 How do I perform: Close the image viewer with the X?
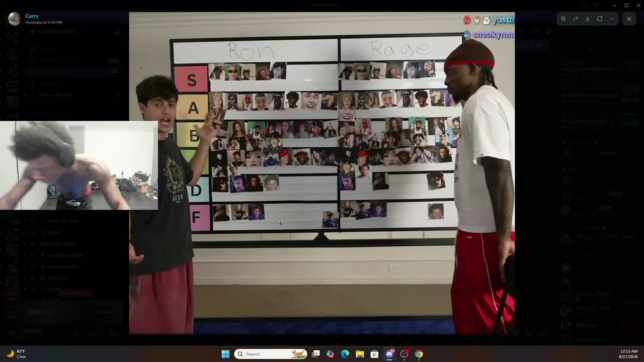pyautogui.click(x=629, y=19)
